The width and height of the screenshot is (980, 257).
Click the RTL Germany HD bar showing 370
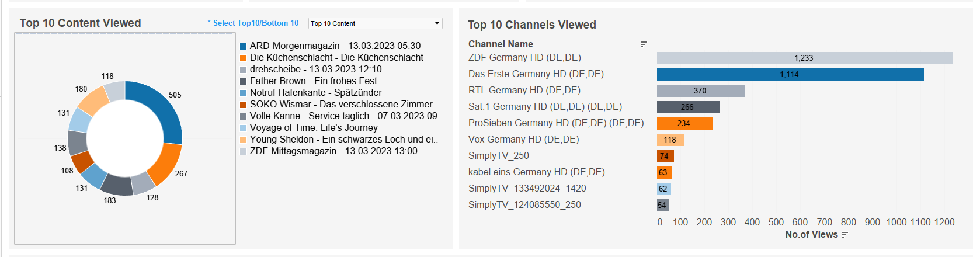(700, 91)
